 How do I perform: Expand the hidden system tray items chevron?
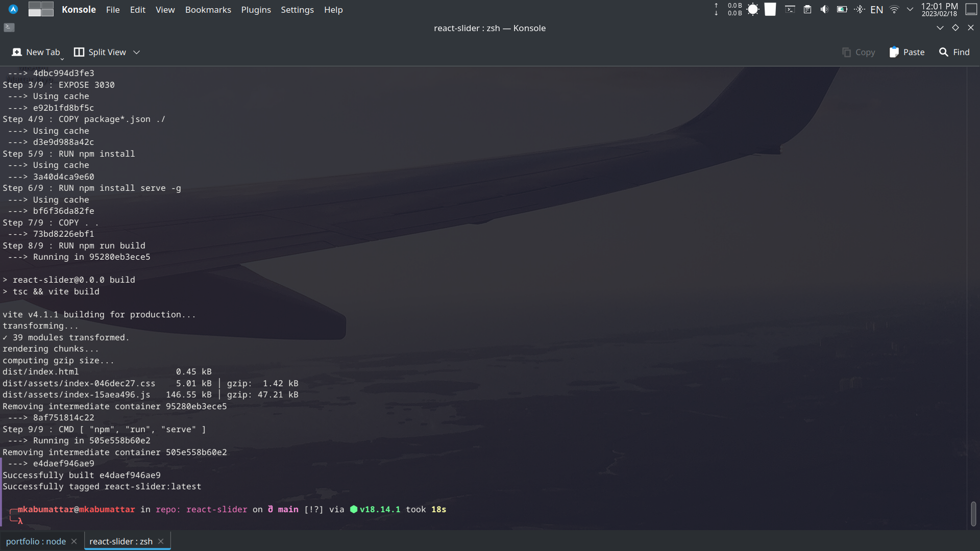coord(910,9)
